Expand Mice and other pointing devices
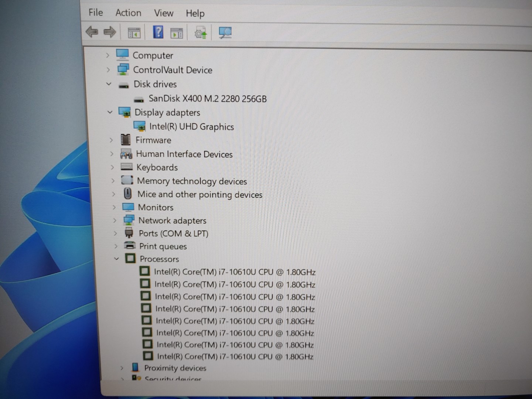This screenshot has width=532, height=399. [114, 194]
